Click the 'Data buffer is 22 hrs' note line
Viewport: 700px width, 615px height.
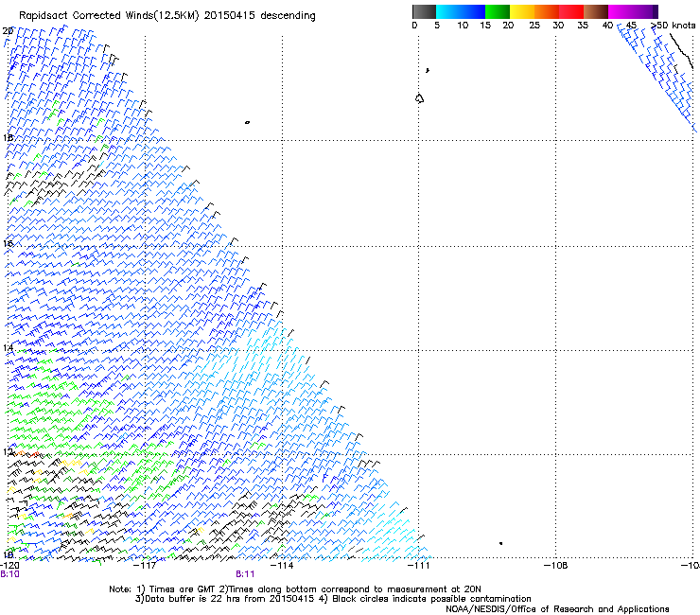[x=333, y=599]
